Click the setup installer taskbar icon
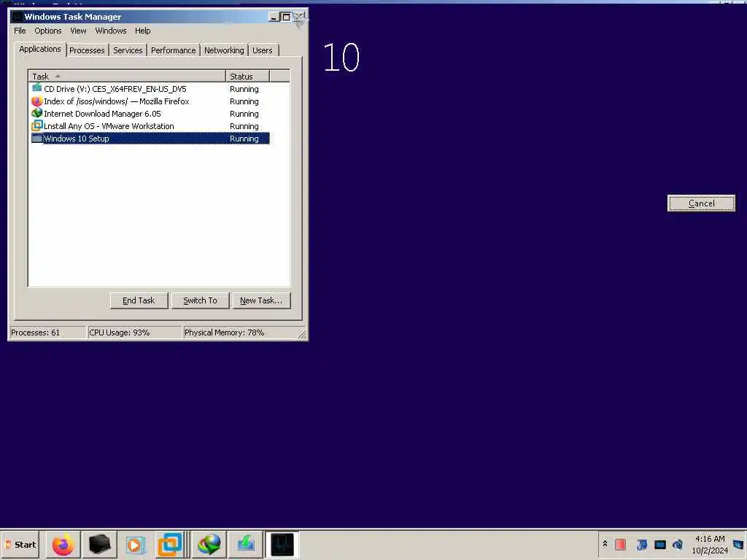The width and height of the screenshot is (747, 560). click(246, 545)
